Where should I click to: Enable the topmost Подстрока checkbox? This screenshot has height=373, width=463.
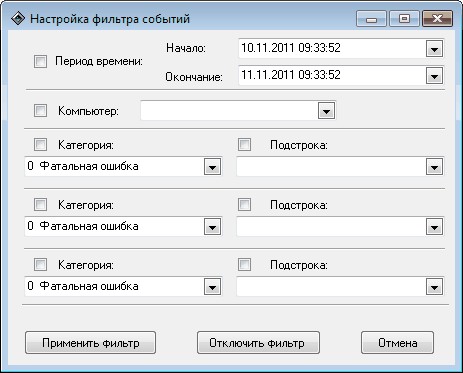(x=244, y=145)
